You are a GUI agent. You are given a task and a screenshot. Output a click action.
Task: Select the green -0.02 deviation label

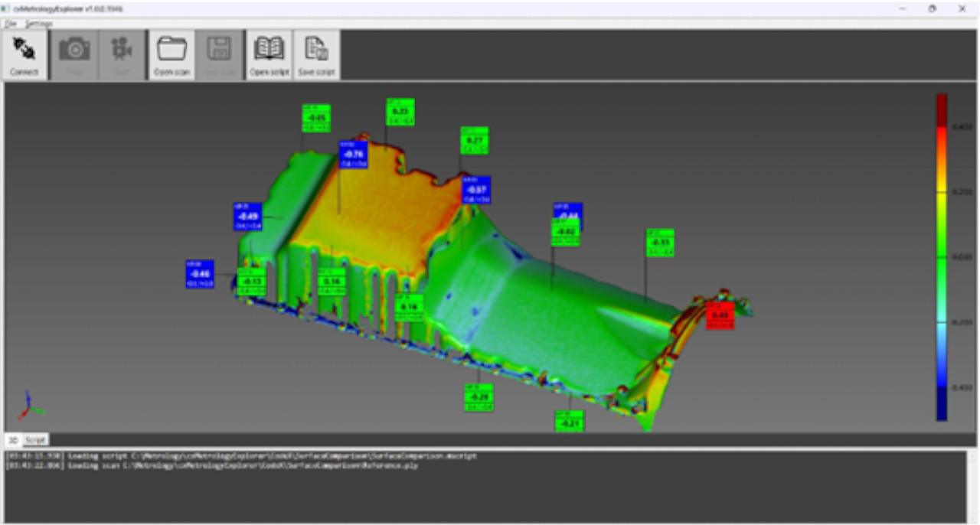(566, 232)
